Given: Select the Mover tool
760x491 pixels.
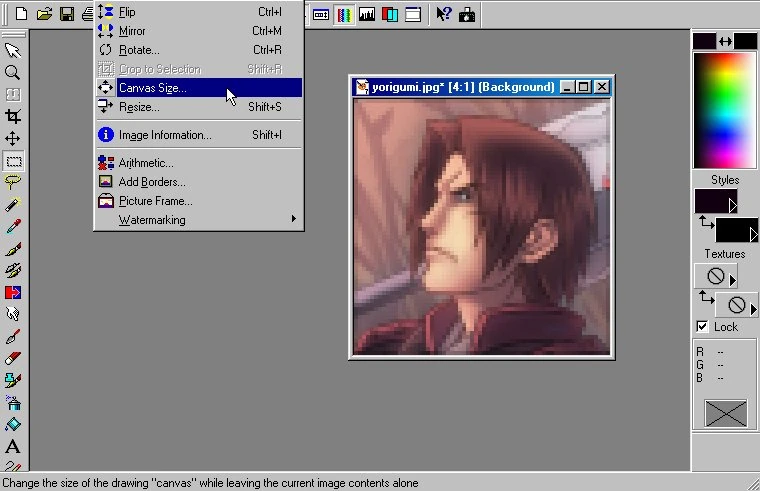Looking at the screenshot, I should 13,139.
